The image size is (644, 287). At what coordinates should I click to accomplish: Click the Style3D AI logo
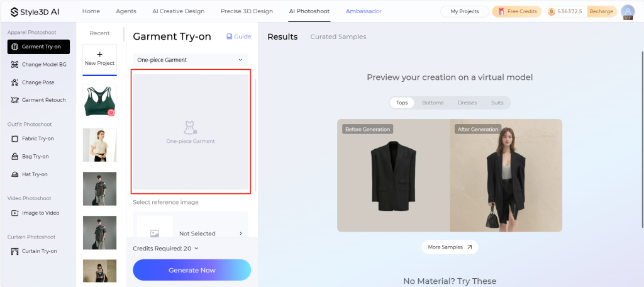[35, 11]
